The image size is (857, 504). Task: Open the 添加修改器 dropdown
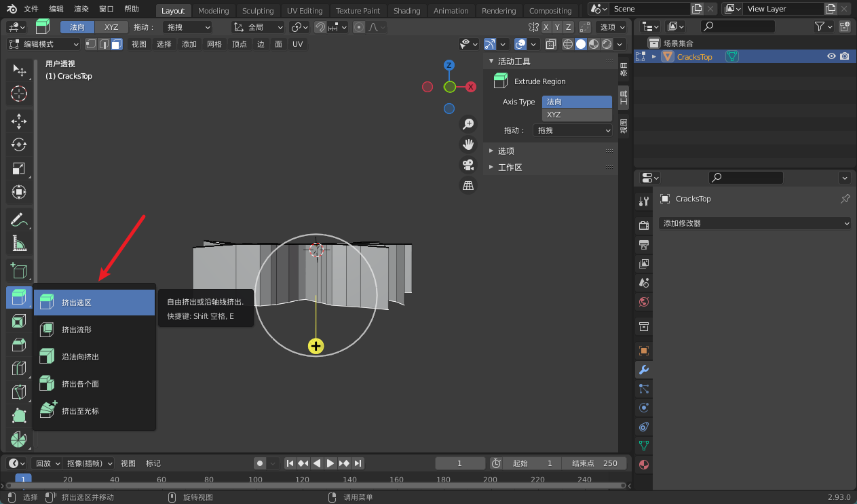pos(755,223)
